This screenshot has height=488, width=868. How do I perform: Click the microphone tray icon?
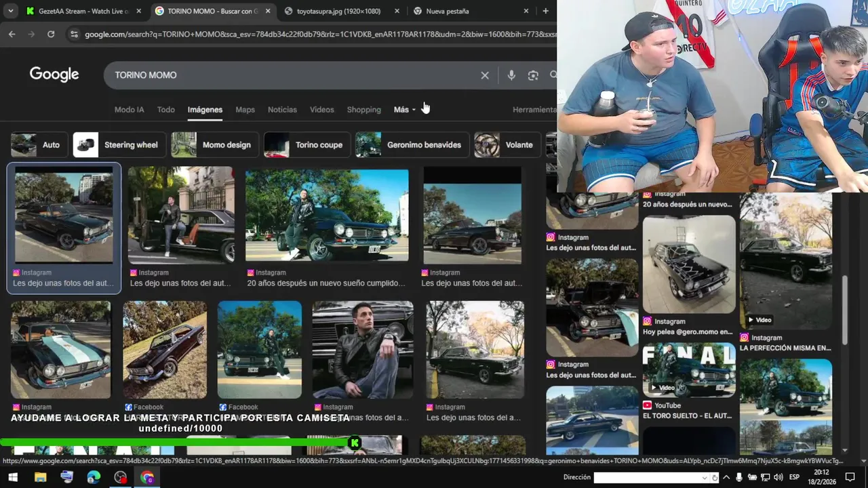(x=739, y=477)
